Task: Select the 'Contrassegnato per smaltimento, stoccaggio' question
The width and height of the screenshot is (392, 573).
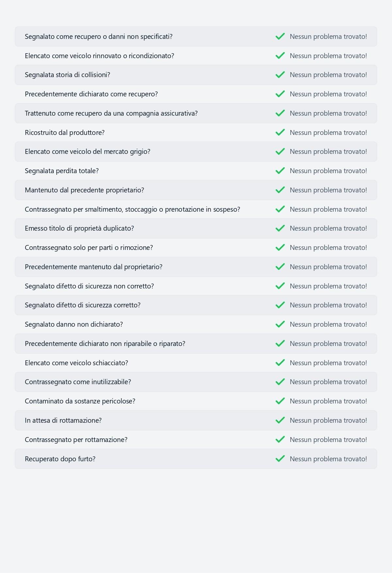Action: (x=132, y=209)
